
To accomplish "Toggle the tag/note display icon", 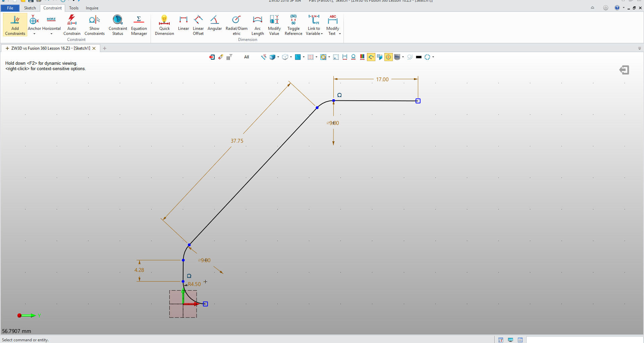I will [x=380, y=57].
